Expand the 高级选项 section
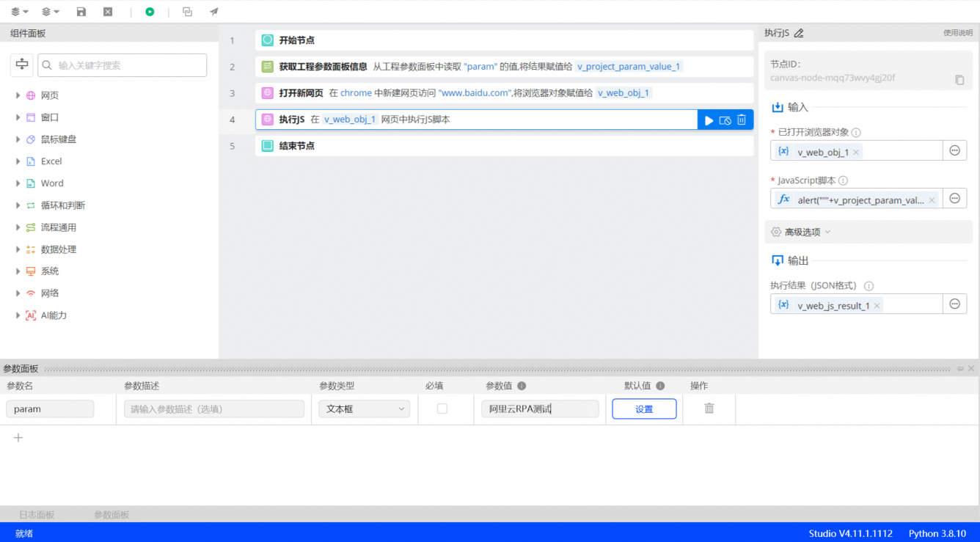The width and height of the screenshot is (980, 542). (801, 232)
